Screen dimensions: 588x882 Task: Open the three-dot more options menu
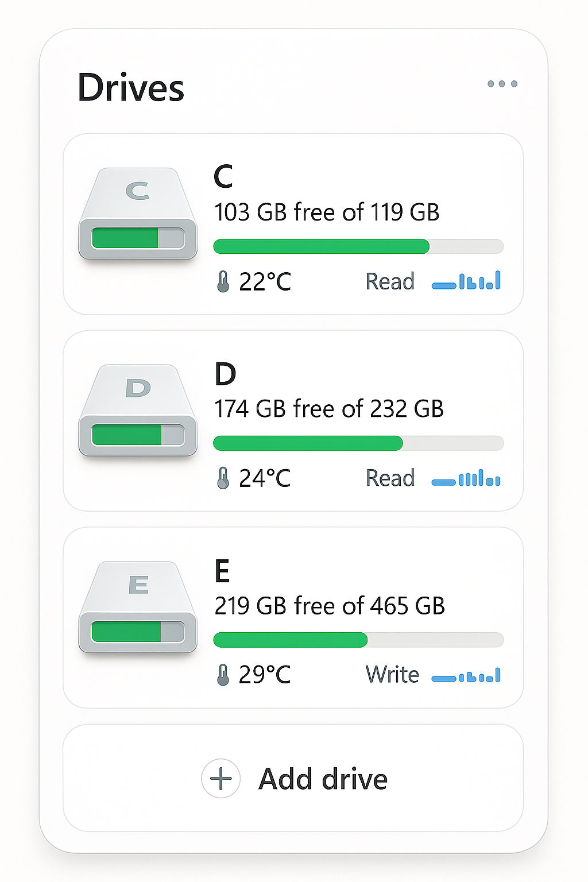coord(502,84)
